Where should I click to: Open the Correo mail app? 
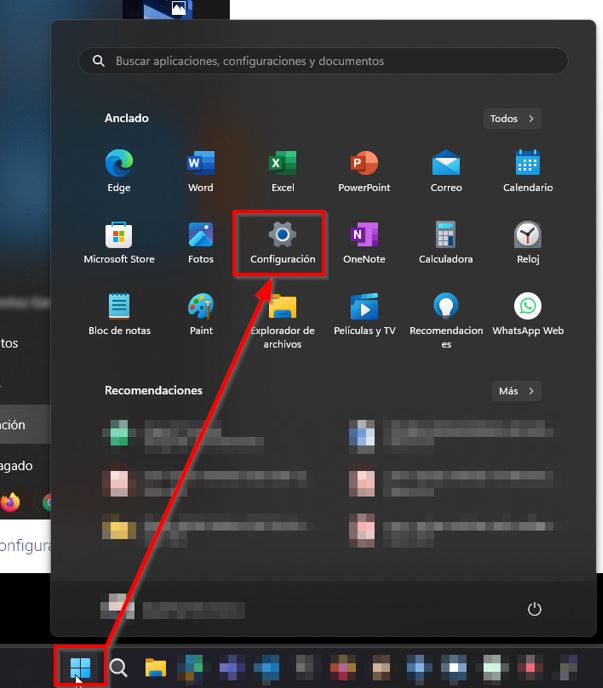[446, 170]
